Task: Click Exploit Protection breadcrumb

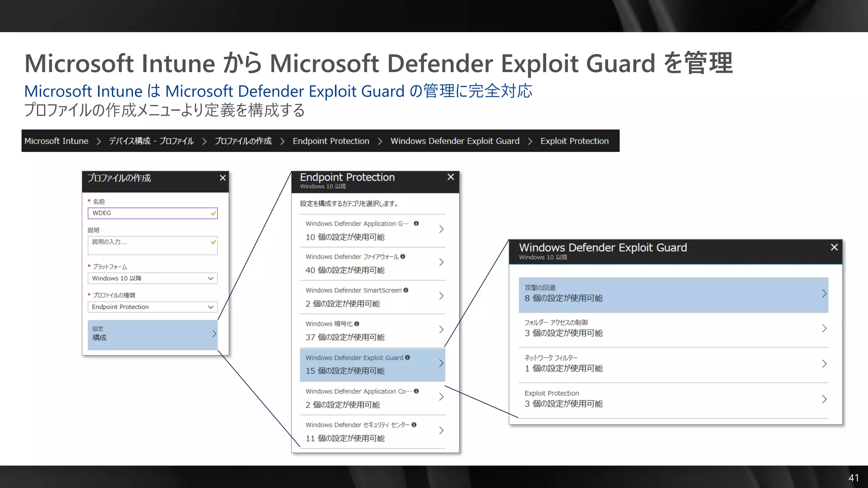Action: click(574, 141)
